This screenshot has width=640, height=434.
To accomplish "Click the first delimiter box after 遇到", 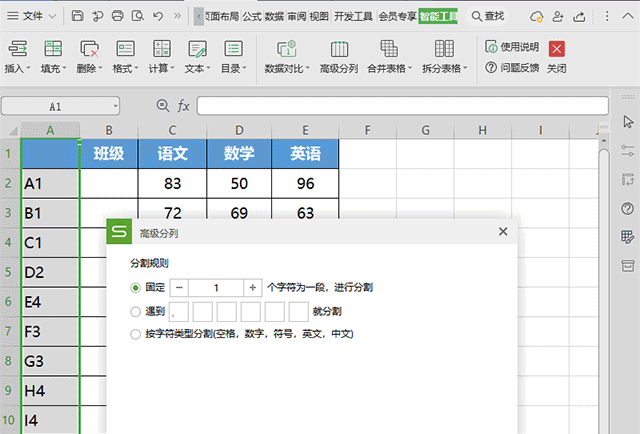I will [x=180, y=311].
